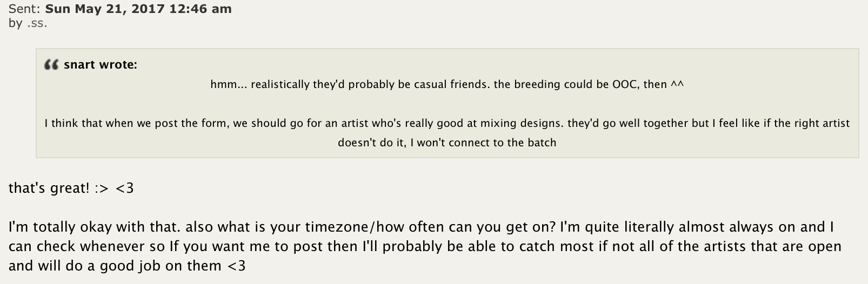Image resolution: width=868 pixels, height=284 pixels.
Task: Click the 'snart wrote:' quote header
Action: click(x=100, y=65)
